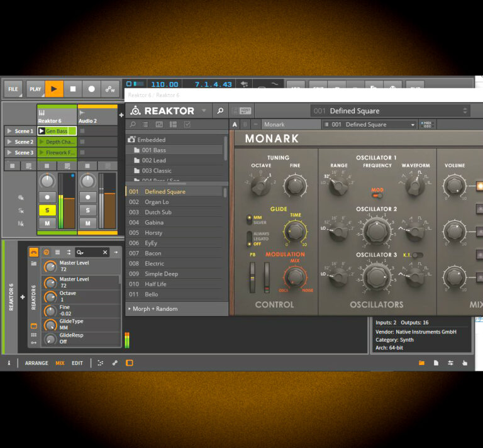Launch Scene 2 with its play arrow

pyautogui.click(x=9, y=142)
